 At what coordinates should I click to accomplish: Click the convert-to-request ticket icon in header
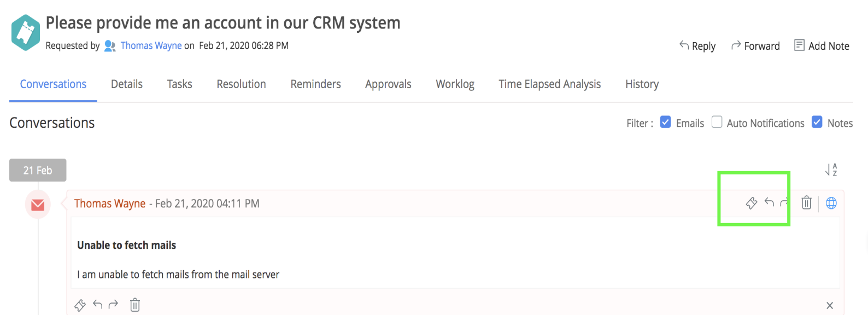(x=752, y=203)
